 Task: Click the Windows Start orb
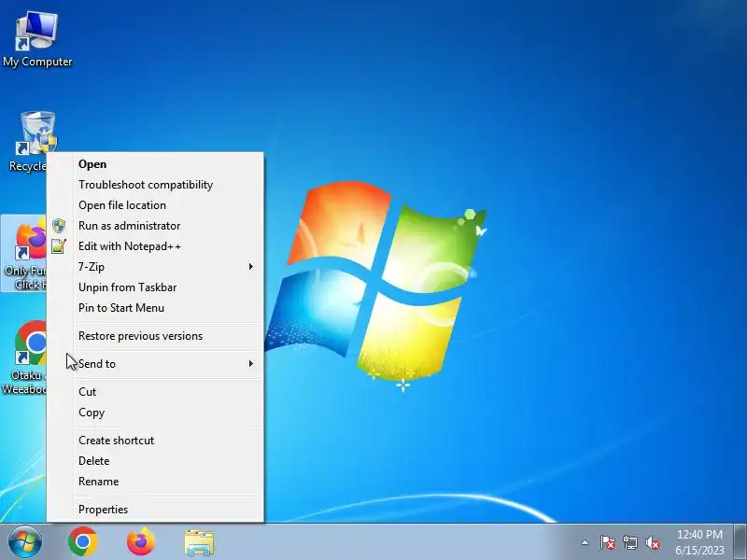coord(24,542)
